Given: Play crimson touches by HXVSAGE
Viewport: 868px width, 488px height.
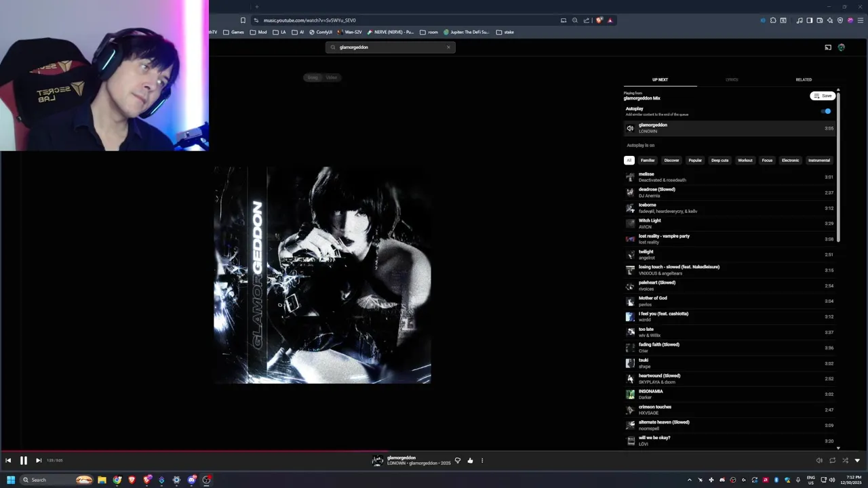Looking at the screenshot, I should 730,410.
